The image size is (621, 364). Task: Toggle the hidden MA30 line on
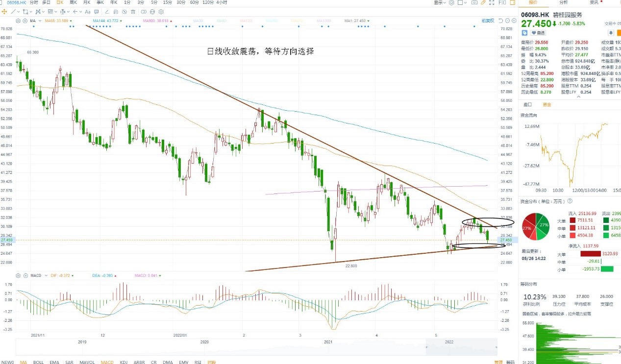click(x=199, y=21)
